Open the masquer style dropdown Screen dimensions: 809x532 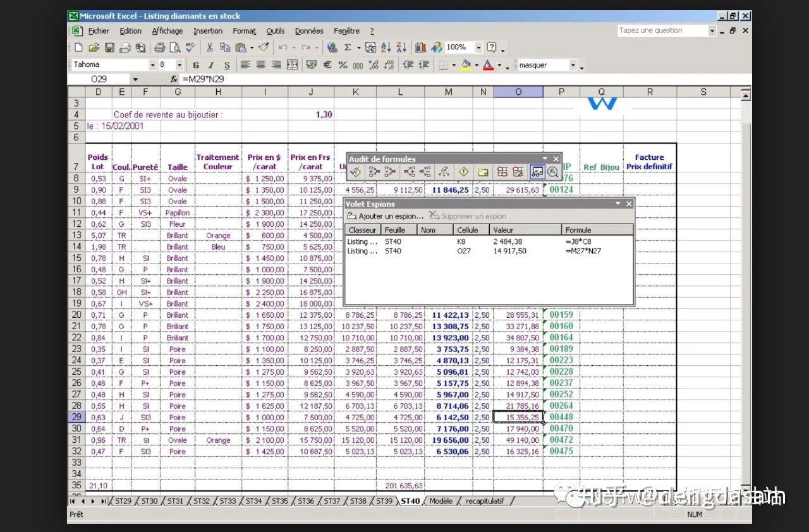click(x=573, y=65)
